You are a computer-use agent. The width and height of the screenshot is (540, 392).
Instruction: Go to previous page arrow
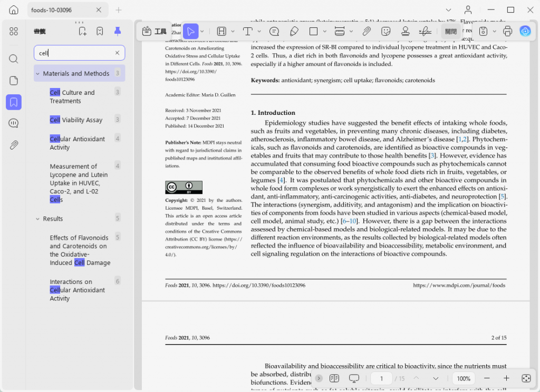(x=416, y=378)
